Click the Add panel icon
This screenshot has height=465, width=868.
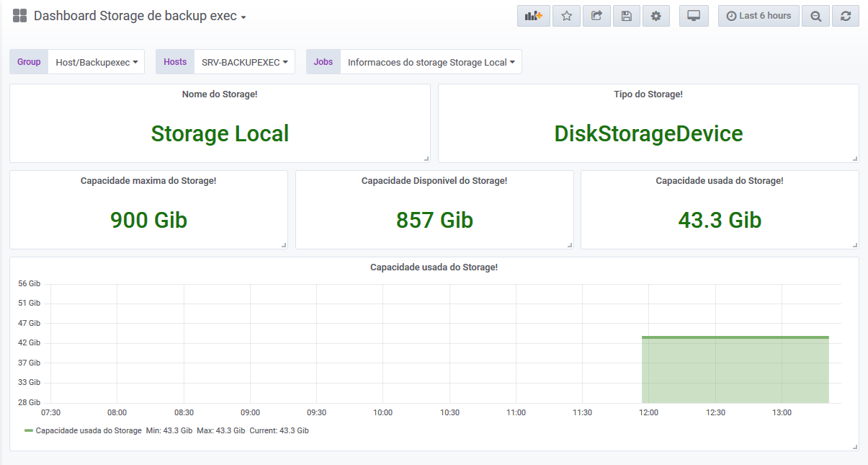point(533,16)
